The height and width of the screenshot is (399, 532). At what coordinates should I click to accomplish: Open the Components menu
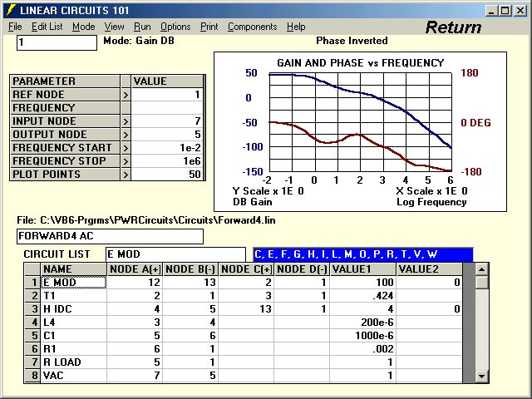[x=252, y=27]
